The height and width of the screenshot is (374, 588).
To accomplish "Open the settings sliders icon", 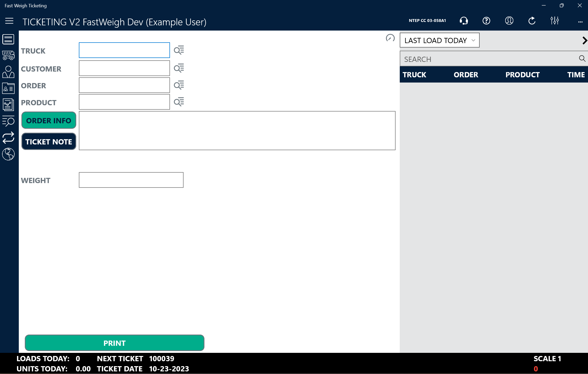I will (x=555, y=21).
